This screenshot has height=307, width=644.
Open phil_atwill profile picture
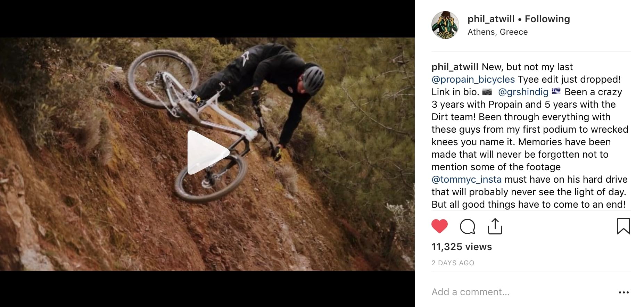(445, 25)
